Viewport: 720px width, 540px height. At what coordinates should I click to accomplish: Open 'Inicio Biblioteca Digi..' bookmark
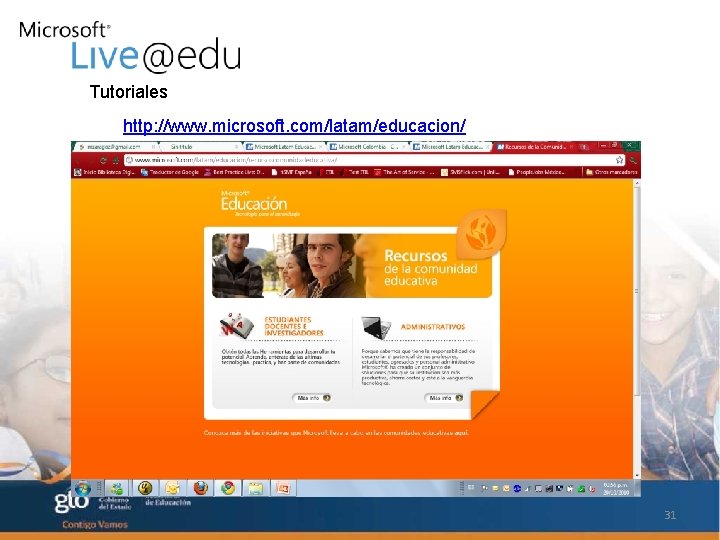(104, 172)
